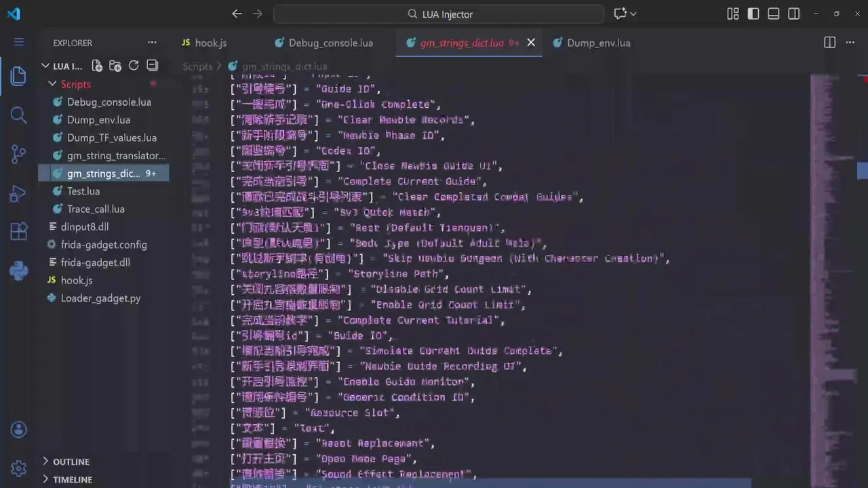This screenshot has height=488, width=868.
Task: Open the Accounts menu icon
Action: [18, 429]
